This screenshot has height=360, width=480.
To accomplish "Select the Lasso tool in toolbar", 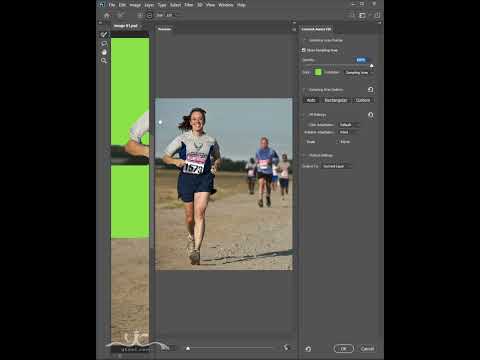I will click(104, 44).
